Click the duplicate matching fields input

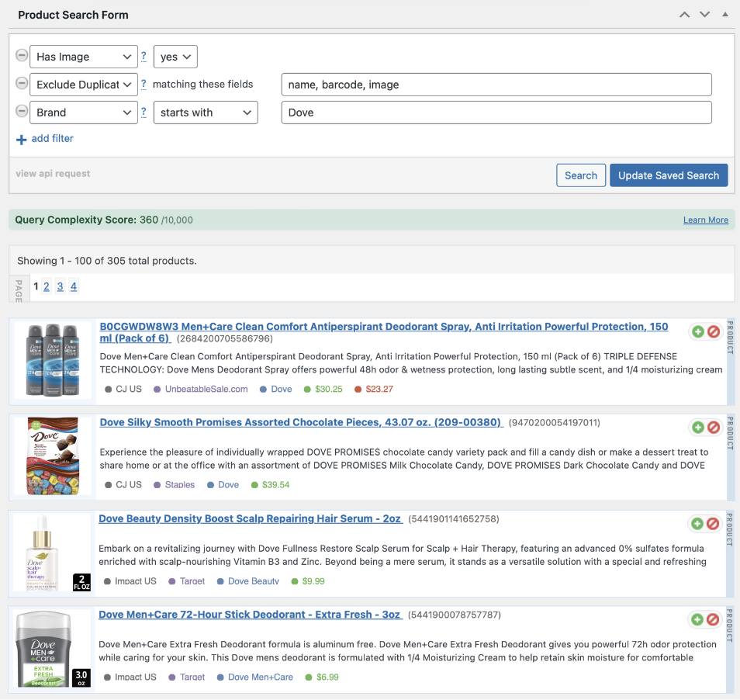point(496,85)
